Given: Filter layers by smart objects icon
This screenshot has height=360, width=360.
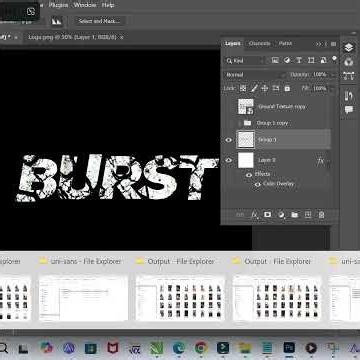Looking at the screenshot, I should [323, 60].
